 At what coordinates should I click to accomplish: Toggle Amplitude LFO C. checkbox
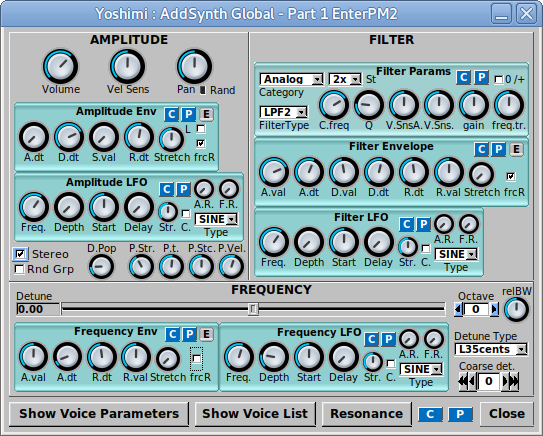[x=186, y=214]
